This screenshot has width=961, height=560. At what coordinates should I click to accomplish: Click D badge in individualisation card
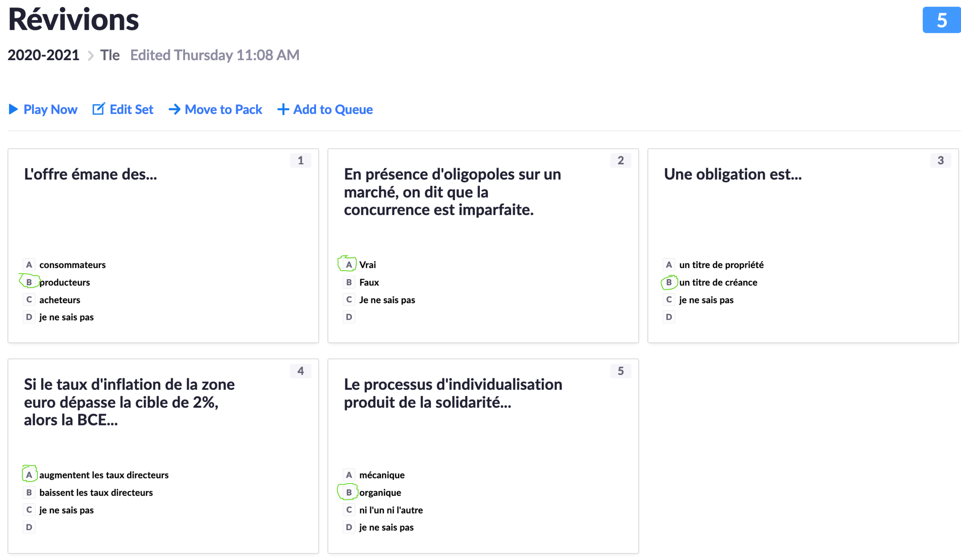349,527
